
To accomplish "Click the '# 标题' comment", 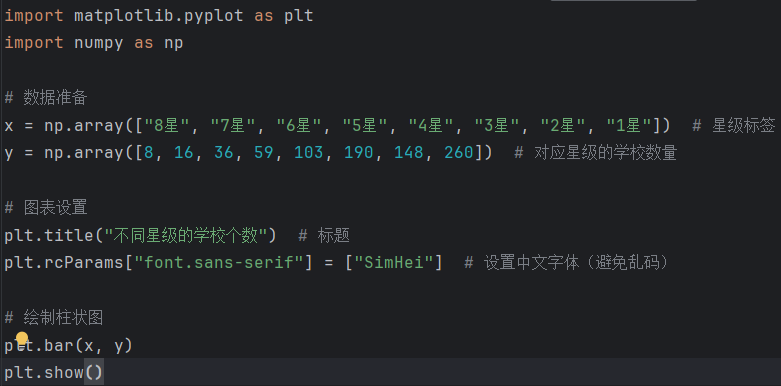I will click(x=324, y=235).
